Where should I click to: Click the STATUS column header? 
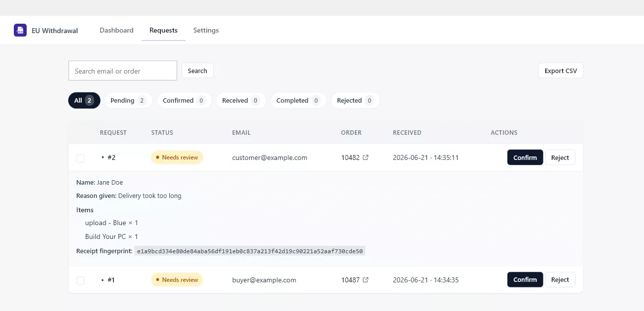coord(162,132)
